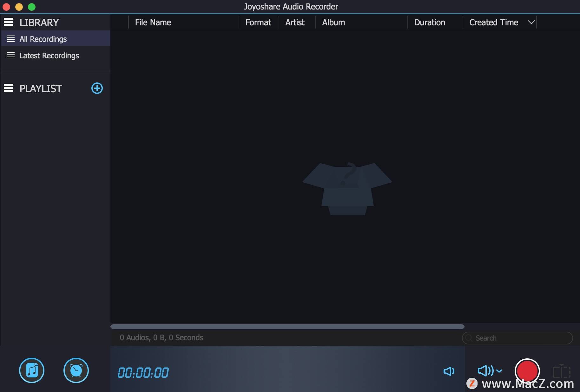Click the horizontal scrollbar under the list
The image size is (580, 392).
pyautogui.click(x=287, y=326)
